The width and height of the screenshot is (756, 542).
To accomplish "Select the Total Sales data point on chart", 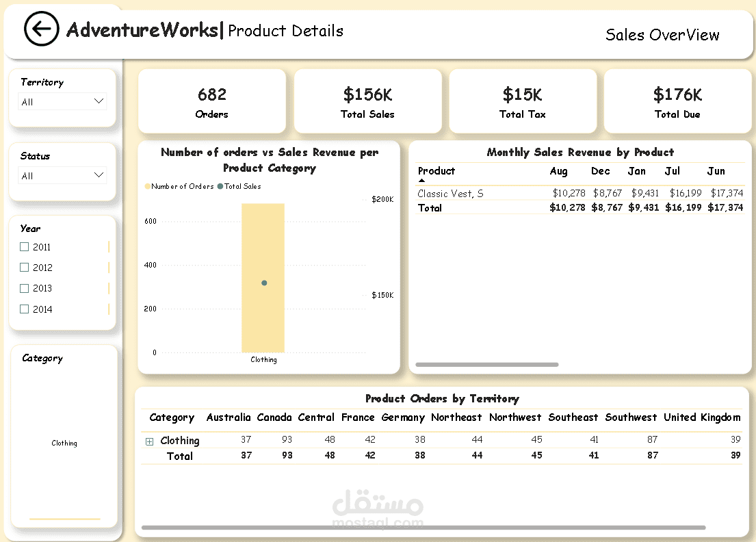I will [x=264, y=283].
